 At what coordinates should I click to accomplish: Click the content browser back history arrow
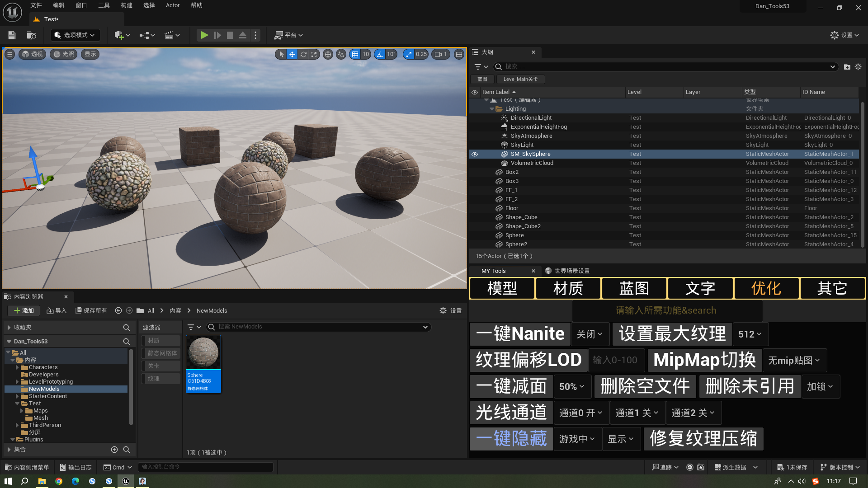pyautogui.click(x=118, y=311)
